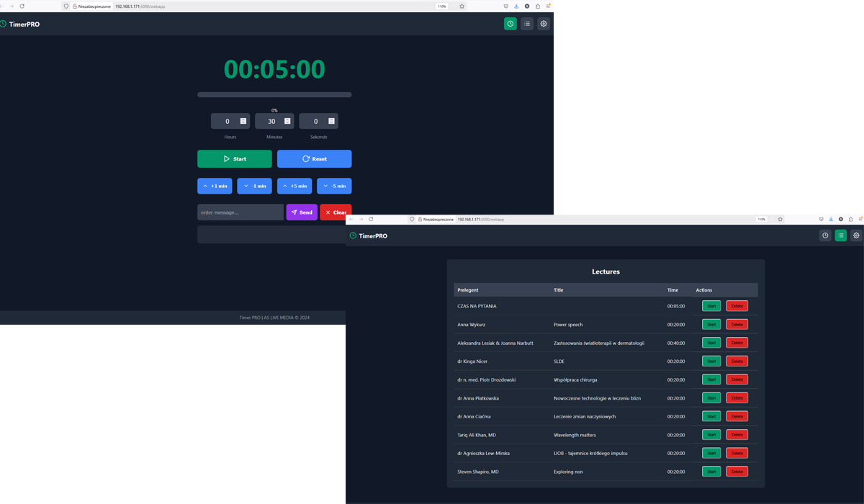The image size is (864, 504).
Task: Add five minutes with +5 min
Action: pyautogui.click(x=294, y=186)
